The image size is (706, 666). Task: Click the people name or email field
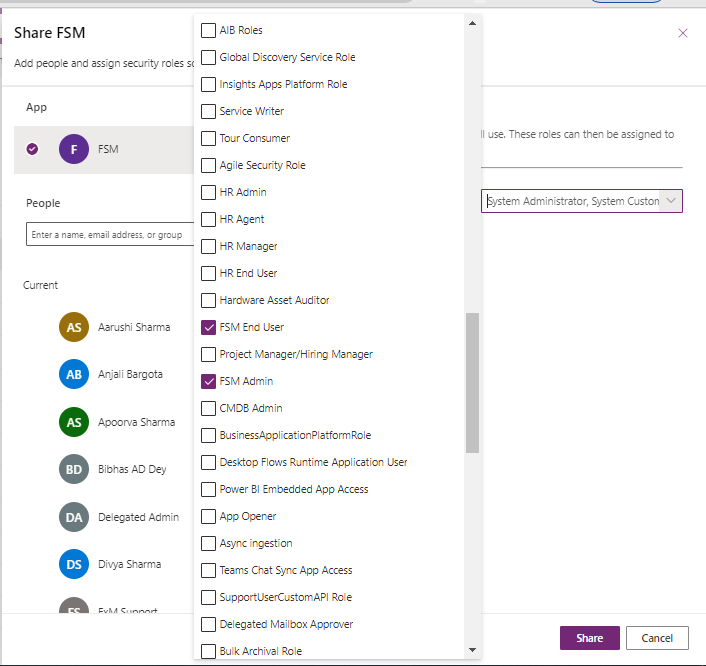coord(110,234)
